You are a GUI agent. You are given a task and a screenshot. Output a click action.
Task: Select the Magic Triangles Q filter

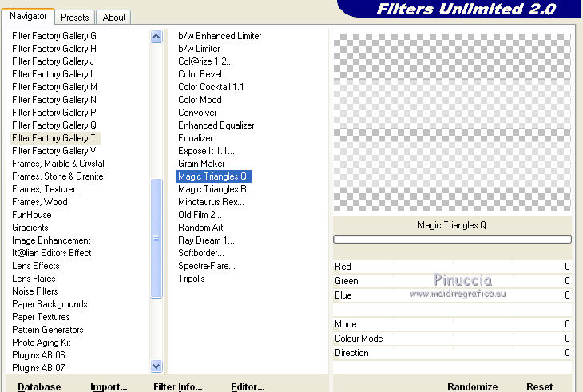(x=214, y=176)
